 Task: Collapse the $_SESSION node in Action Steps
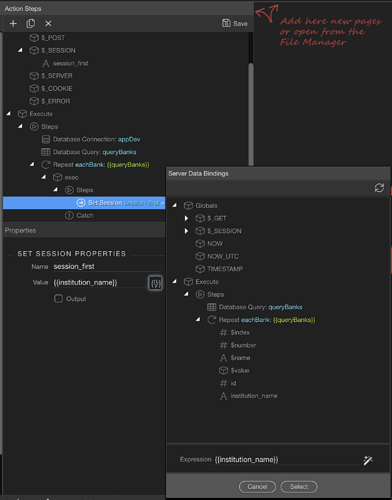20,50
